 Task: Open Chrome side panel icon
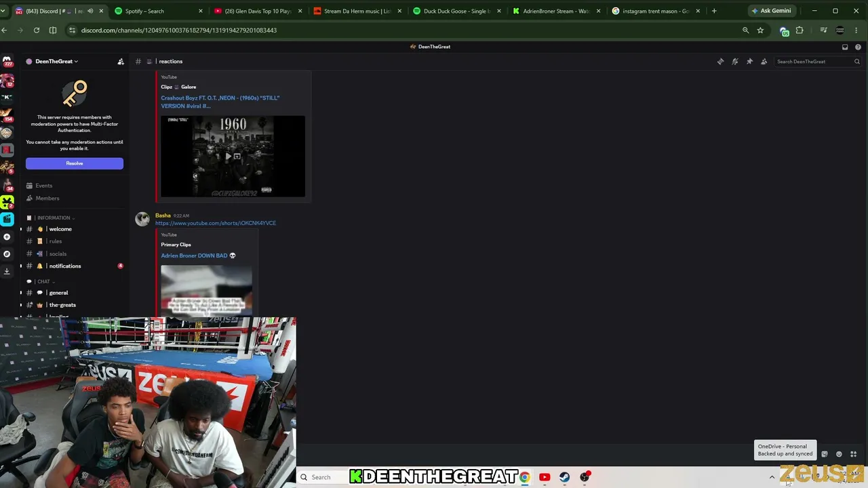pyautogui.click(x=53, y=30)
